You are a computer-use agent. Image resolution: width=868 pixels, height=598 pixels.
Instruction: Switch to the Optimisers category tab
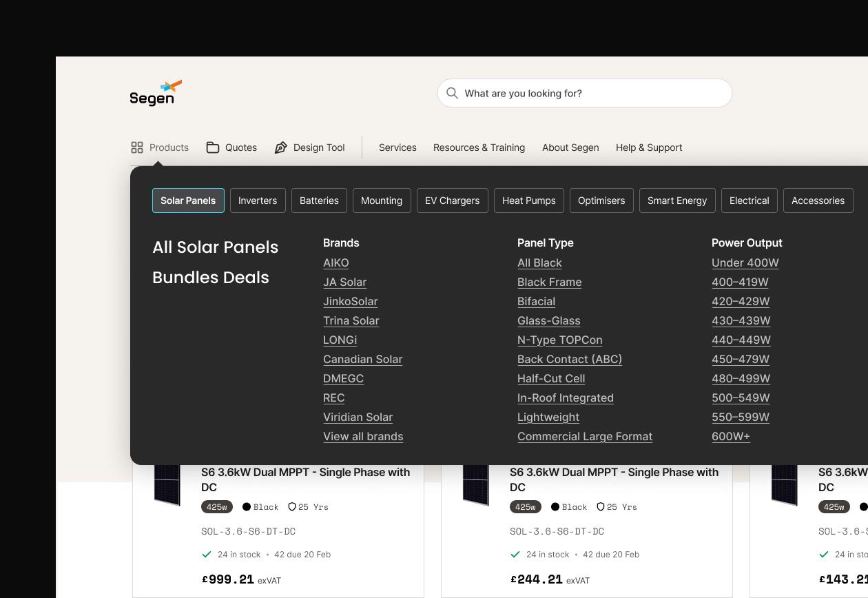tap(601, 200)
